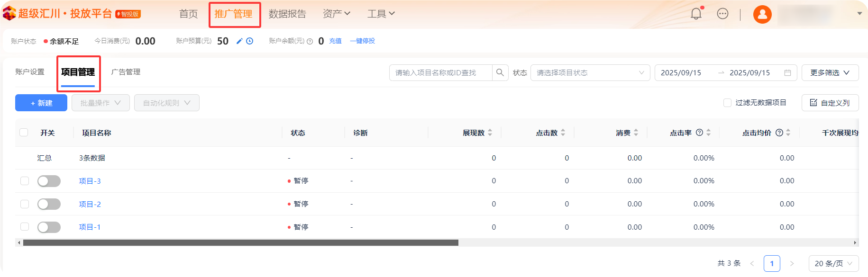Toggle the switch for 项目-2
Screen dimensions: 868x277
pyautogui.click(x=49, y=204)
